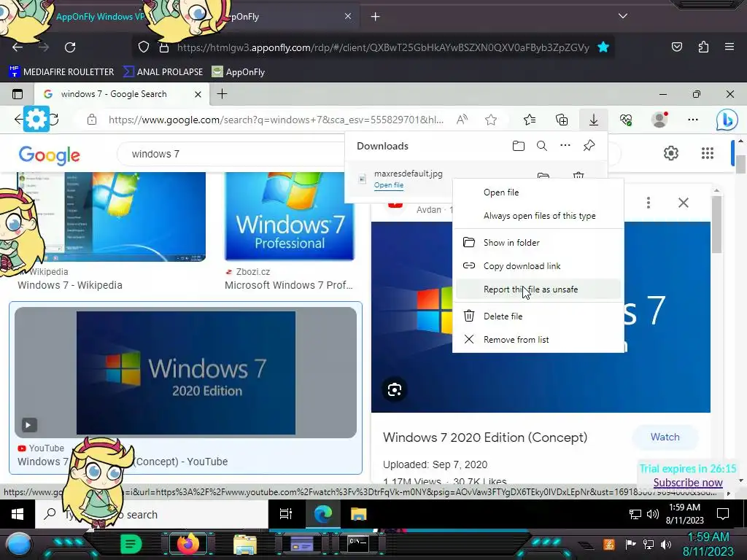
Task: Click the green notes app on host taskbar
Action: 131,544
